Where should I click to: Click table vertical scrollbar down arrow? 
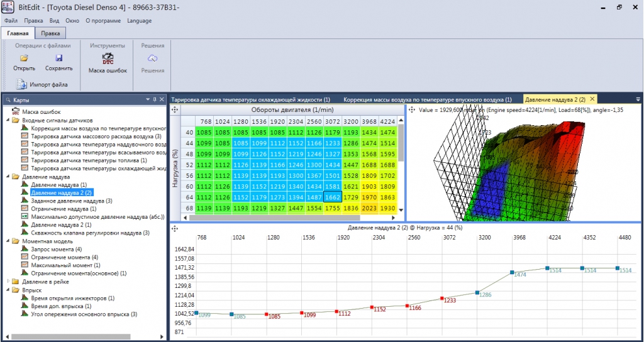point(401,210)
